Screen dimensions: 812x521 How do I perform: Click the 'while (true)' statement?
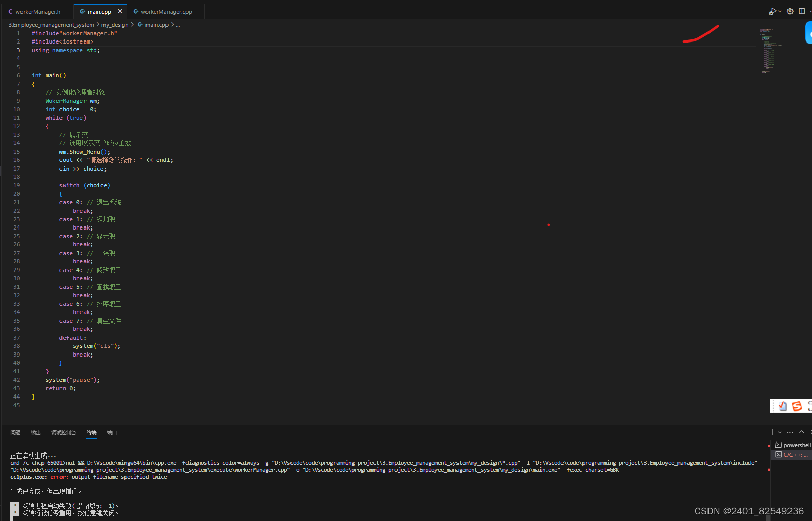[x=66, y=118]
